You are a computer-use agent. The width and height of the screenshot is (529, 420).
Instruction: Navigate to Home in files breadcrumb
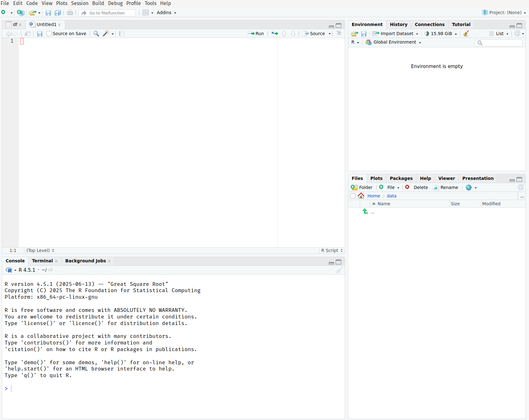pos(374,196)
